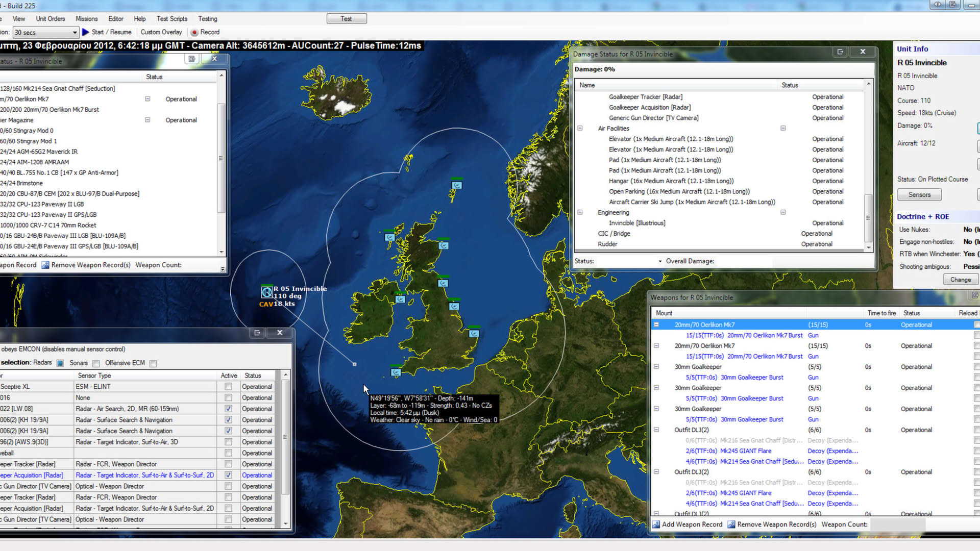Click the red Record icon
The image size is (980, 551).
pyautogui.click(x=194, y=32)
